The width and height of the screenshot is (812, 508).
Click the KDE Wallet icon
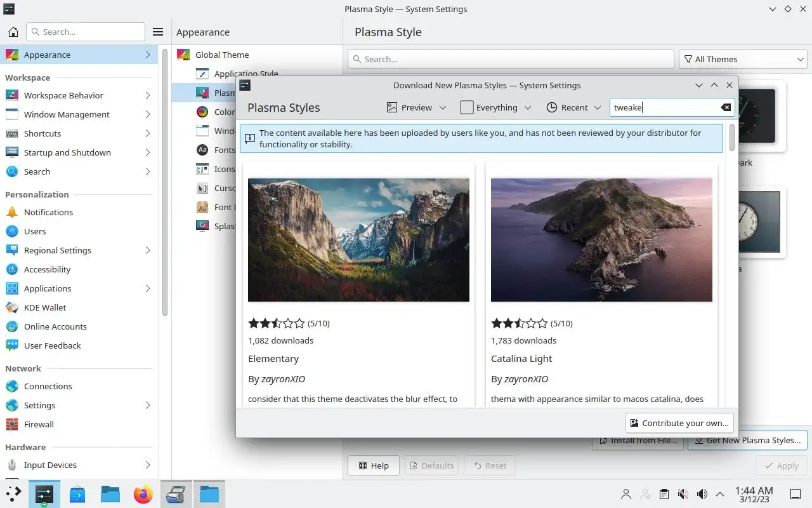(12, 307)
